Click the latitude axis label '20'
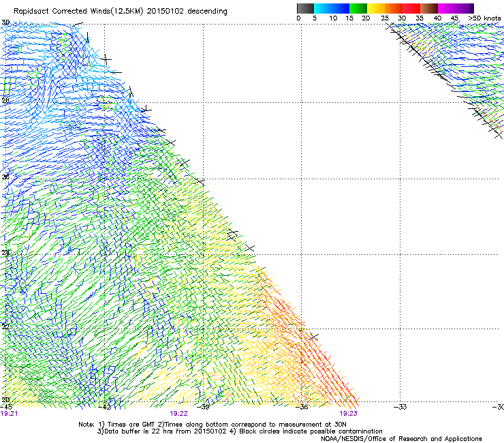 [x=5, y=400]
